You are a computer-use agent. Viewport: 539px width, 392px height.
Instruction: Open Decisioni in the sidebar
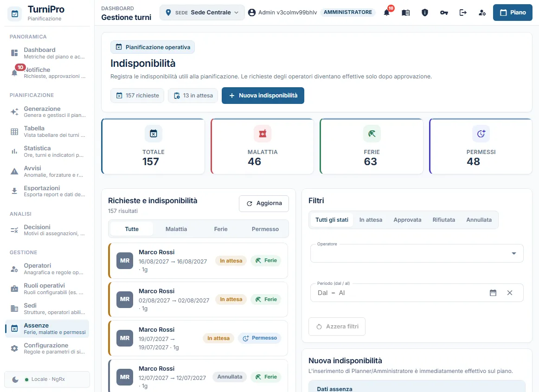point(47,230)
